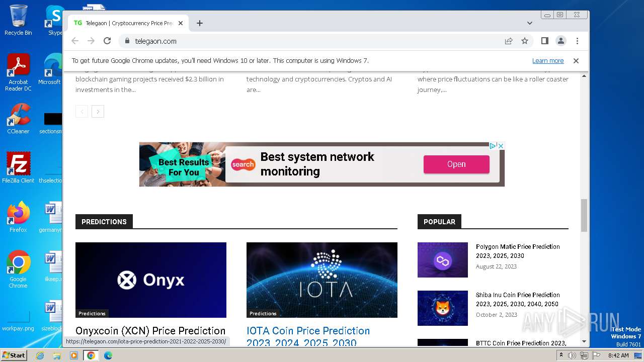Screen dimensions: 644x362
Task: Close the advertisement with X icon
Action: [501, 146]
